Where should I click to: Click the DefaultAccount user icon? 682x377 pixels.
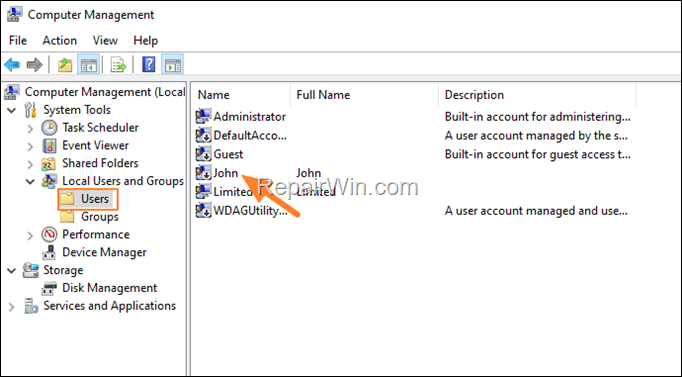click(203, 135)
